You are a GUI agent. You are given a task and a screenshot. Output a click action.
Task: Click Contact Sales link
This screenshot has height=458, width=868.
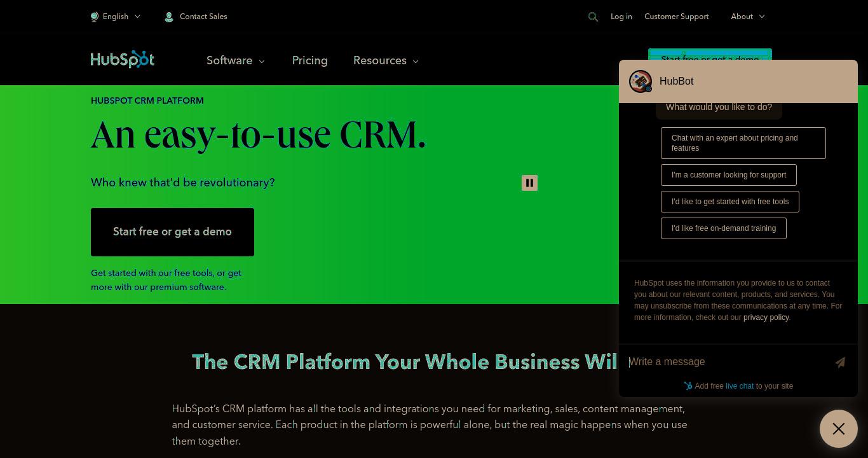point(203,17)
